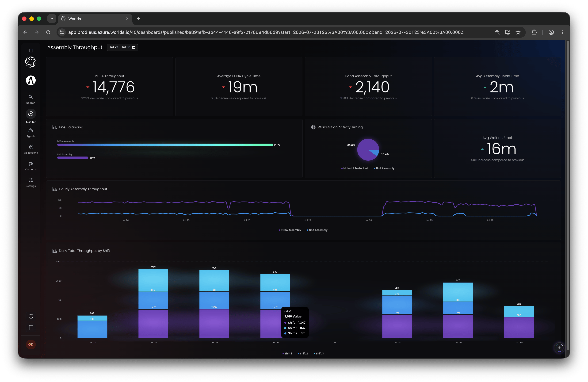Open the AI assistant sparkle button
The height and width of the screenshot is (382, 588).
(x=559, y=348)
